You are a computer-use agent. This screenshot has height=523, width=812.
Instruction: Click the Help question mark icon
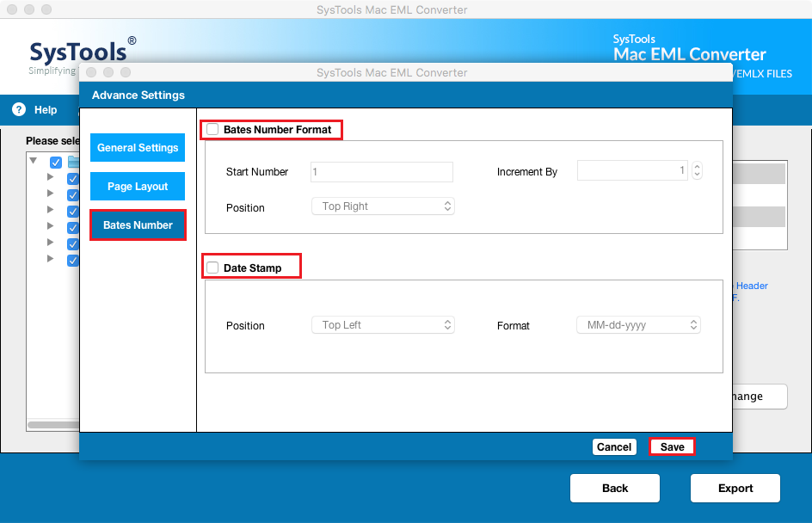tap(19, 109)
